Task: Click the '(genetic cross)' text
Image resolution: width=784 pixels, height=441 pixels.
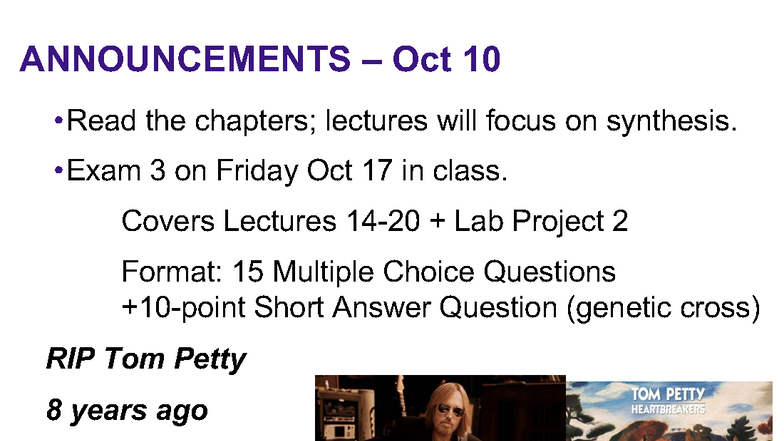Action: [x=663, y=306]
